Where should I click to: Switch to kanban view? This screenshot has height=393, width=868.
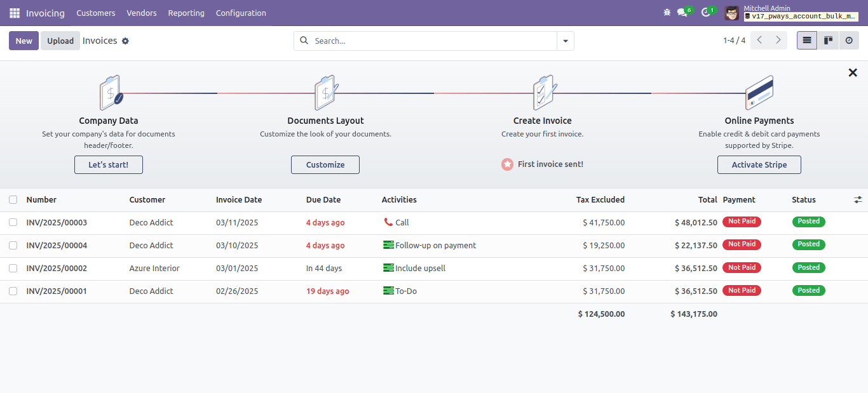(828, 40)
